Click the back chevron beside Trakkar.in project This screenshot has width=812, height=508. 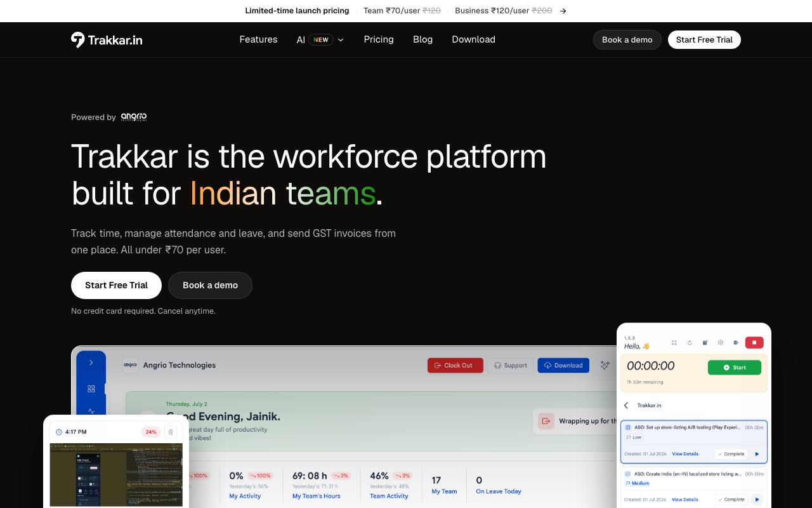click(626, 405)
